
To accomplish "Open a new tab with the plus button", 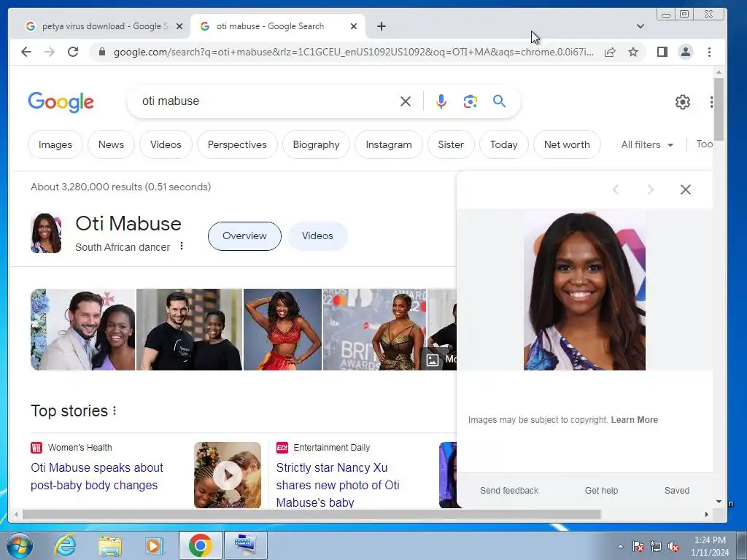I will [x=381, y=26].
